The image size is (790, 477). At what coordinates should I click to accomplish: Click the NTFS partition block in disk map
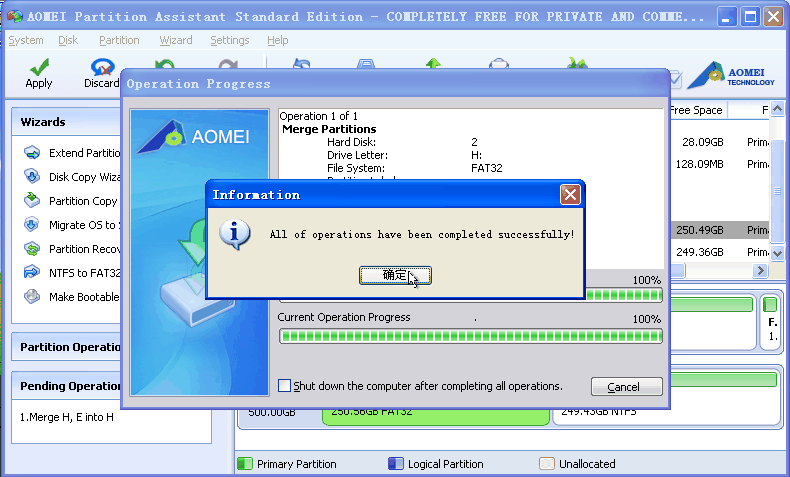667,416
